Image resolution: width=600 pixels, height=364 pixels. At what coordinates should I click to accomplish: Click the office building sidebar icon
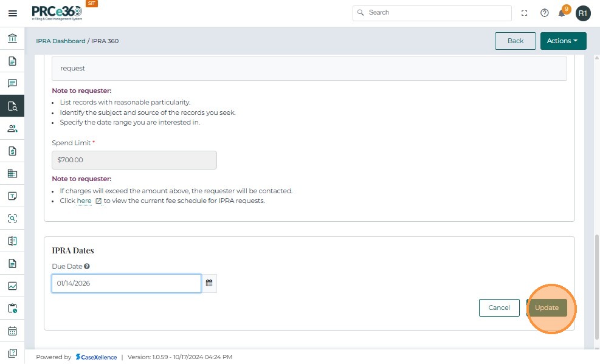[x=12, y=173]
